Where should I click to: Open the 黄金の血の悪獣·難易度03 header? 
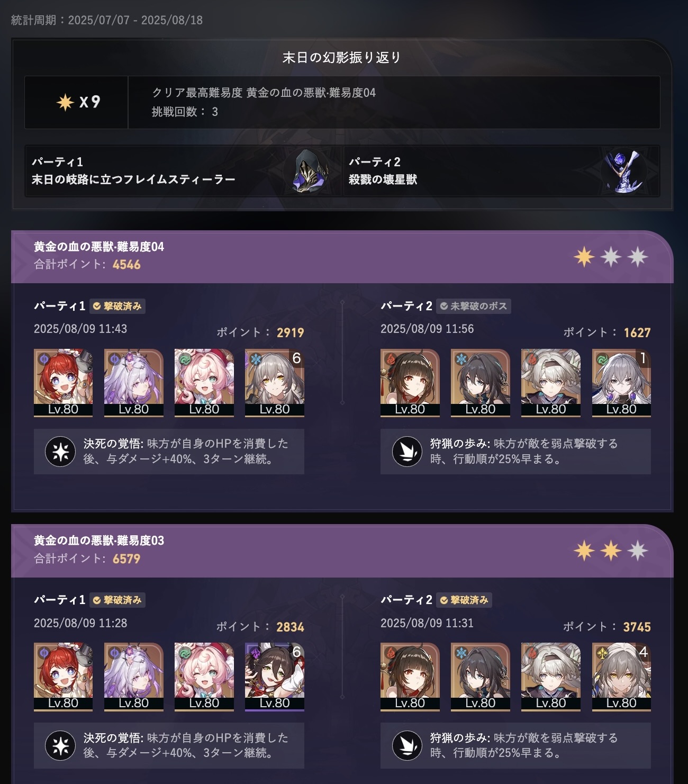(x=342, y=551)
